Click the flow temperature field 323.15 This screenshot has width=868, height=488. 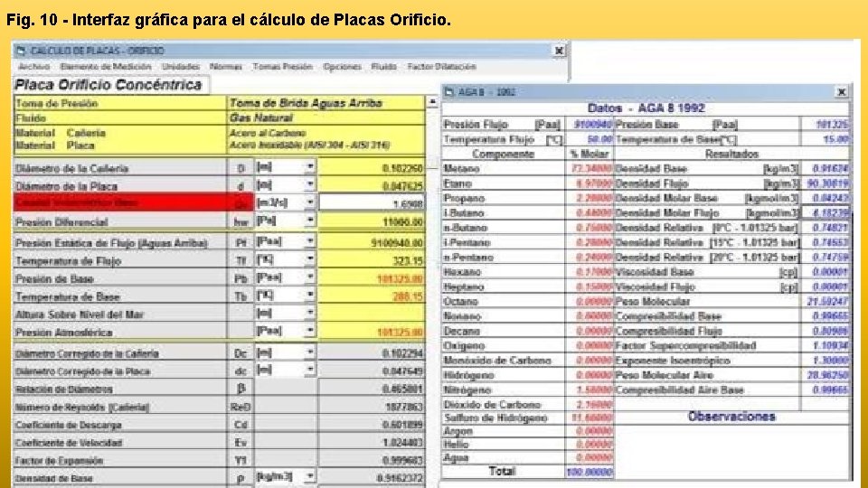tap(372, 260)
